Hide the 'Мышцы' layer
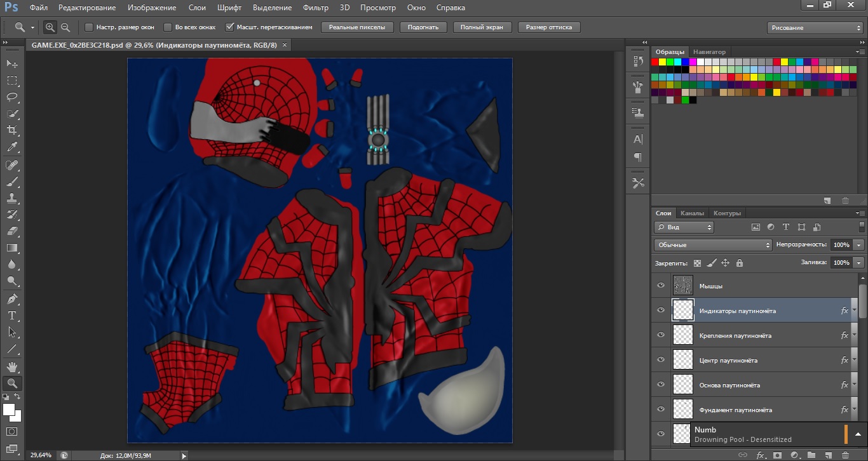Viewport: 868px width, 461px height. 661,286
